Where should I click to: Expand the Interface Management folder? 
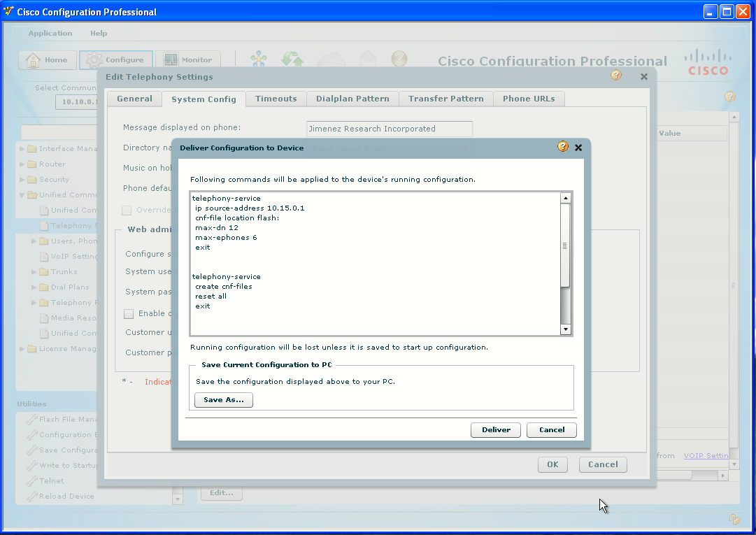click(22, 149)
